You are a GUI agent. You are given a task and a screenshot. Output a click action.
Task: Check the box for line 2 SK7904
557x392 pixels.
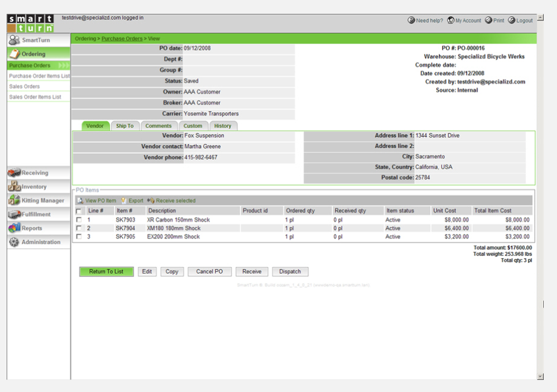pos(79,228)
